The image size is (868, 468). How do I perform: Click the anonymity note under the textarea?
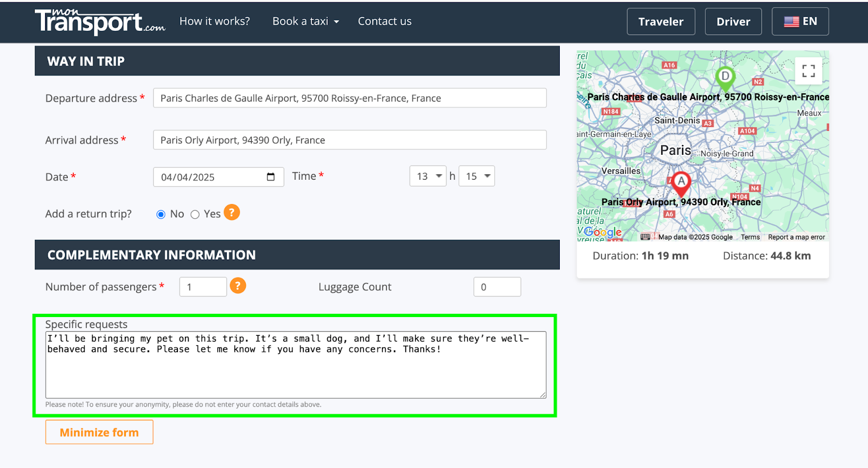(x=183, y=404)
